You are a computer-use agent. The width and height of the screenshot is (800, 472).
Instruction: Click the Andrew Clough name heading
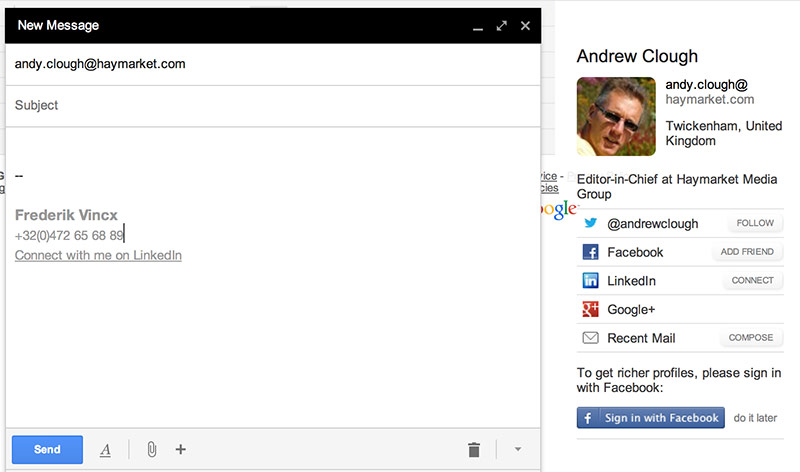coord(637,56)
